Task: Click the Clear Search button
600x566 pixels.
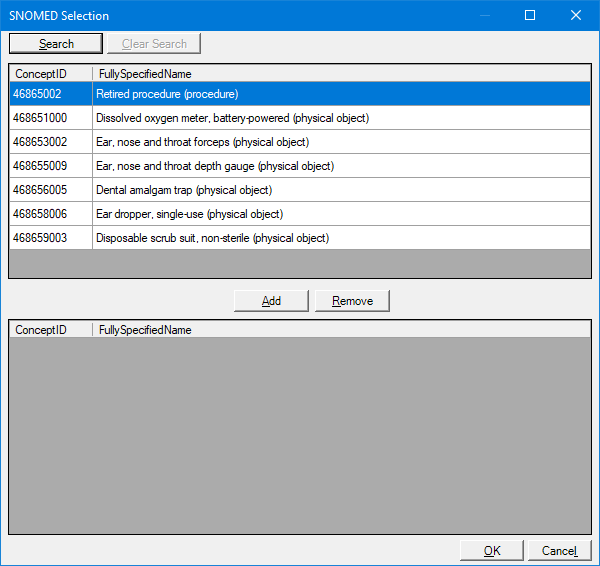Action: click(154, 44)
